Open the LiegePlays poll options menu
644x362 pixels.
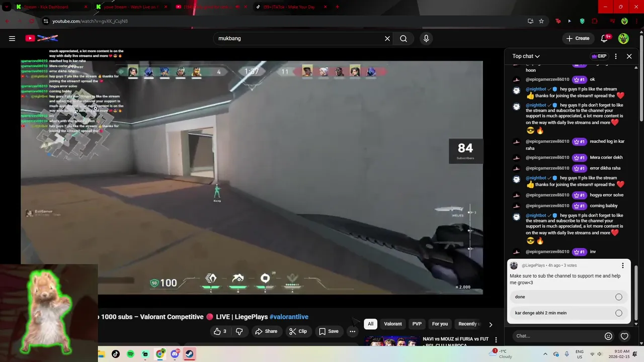(x=623, y=265)
